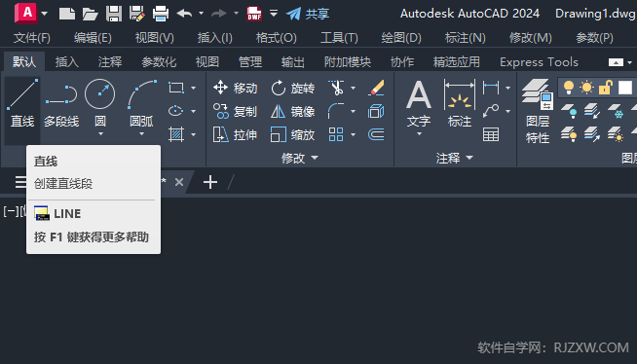Click the Ellipse draw tool icon
637x364 pixels.
point(176,111)
